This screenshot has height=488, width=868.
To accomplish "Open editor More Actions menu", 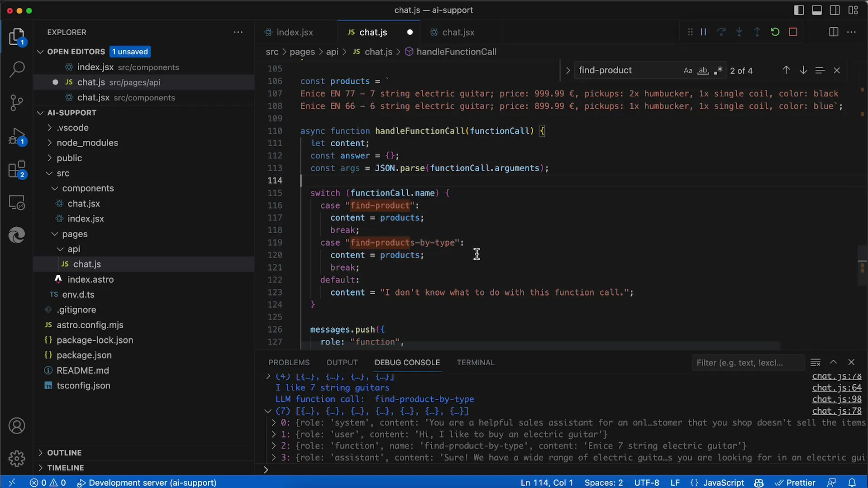I will pos(851,32).
